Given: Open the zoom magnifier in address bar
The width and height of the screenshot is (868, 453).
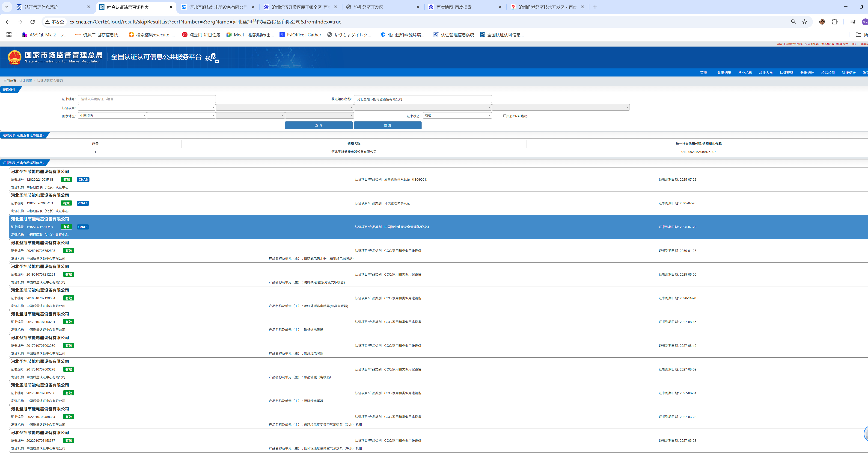Looking at the screenshot, I should click(x=793, y=22).
